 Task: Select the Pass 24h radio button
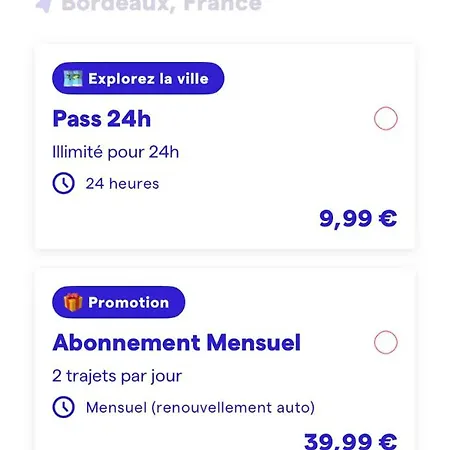pos(386,118)
